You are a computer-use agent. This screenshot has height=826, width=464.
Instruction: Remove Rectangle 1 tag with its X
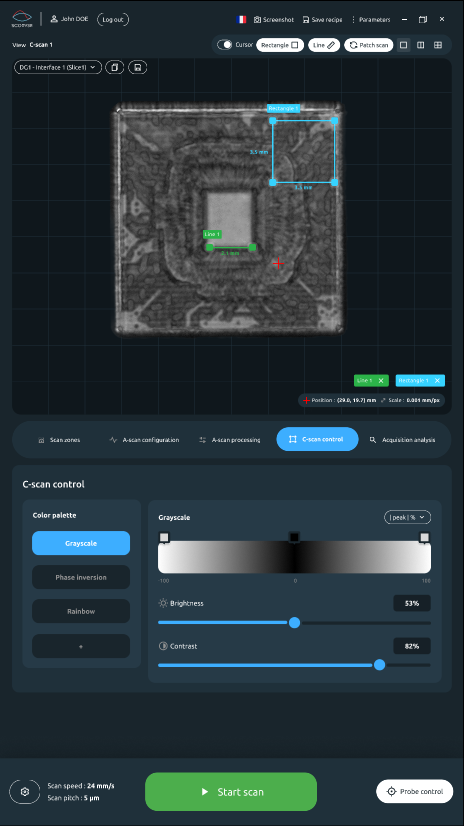437,380
